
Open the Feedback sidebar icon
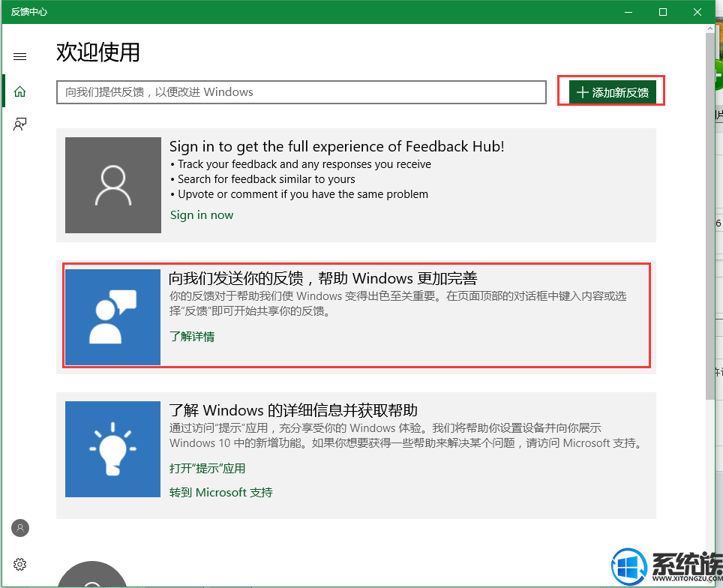coord(19,124)
